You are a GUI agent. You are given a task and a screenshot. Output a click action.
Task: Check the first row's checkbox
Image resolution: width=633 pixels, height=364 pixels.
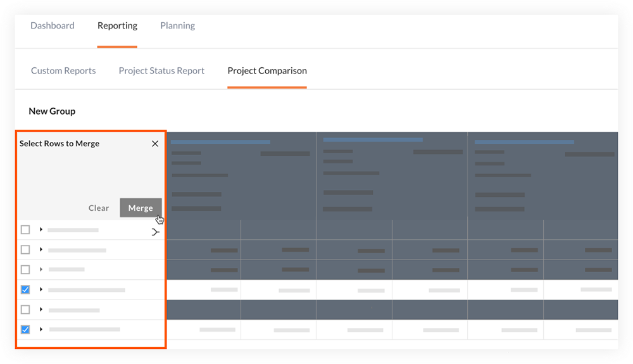point(25,230)
